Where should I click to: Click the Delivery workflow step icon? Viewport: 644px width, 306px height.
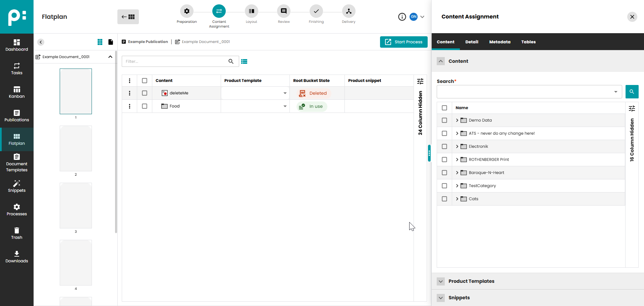coord(348,11)
